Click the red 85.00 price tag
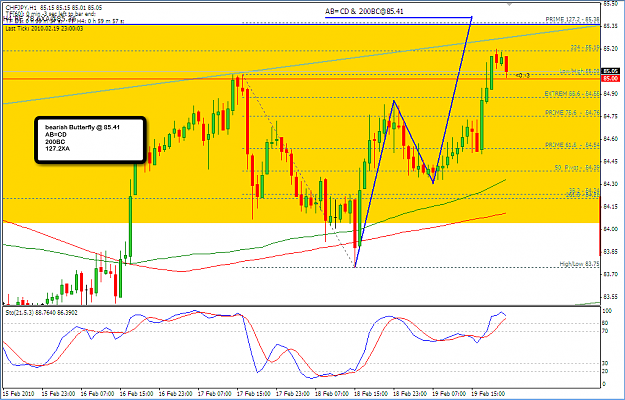 click(610, 78)
